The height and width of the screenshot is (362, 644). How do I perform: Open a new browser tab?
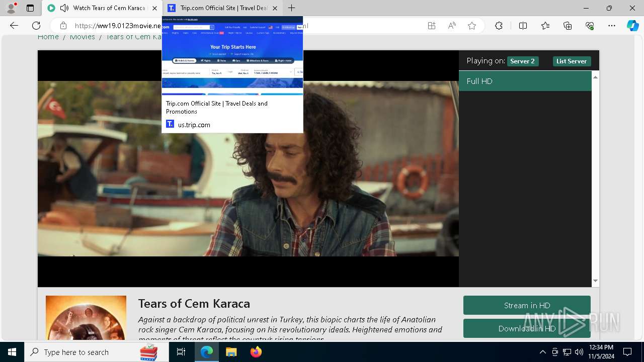click(x=291, y=8)
